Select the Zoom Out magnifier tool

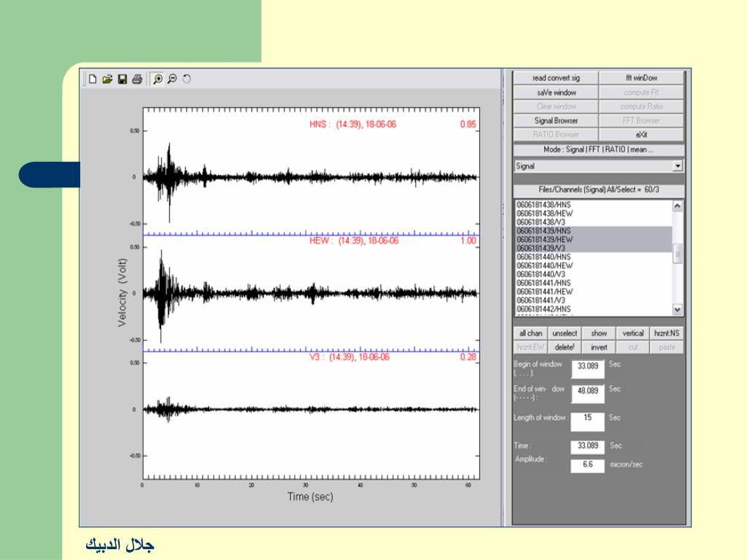coord(172,79)
